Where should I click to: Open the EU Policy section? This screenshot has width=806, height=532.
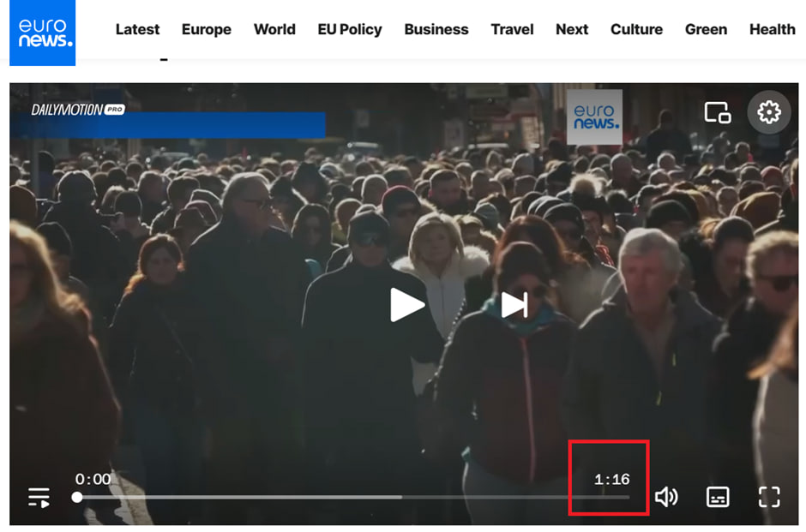click(350, 29)
